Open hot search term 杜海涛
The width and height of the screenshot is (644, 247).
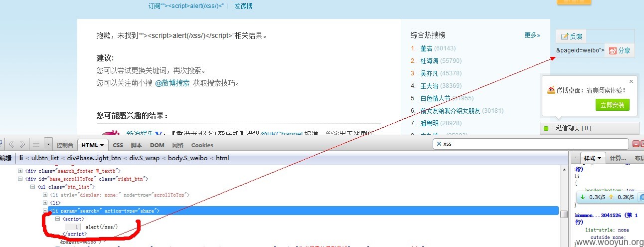click(x=430, y=61)
